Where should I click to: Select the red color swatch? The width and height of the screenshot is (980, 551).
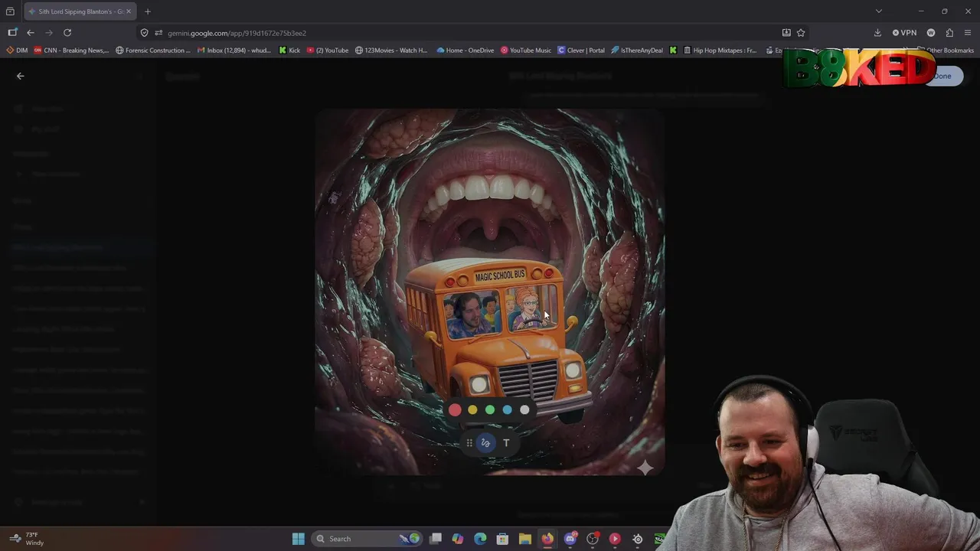pos(455,410)
